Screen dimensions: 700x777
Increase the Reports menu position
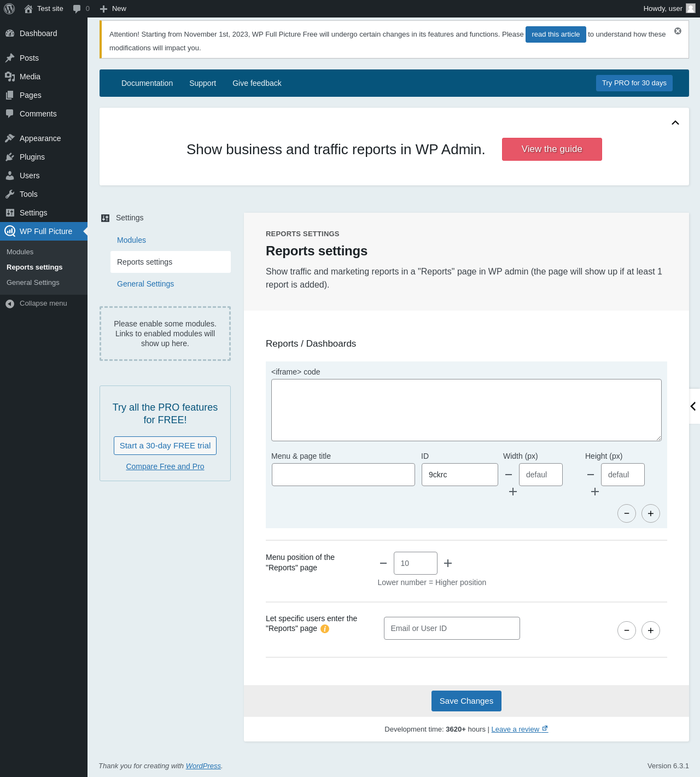pyautogui.click(x=448, y=563)
